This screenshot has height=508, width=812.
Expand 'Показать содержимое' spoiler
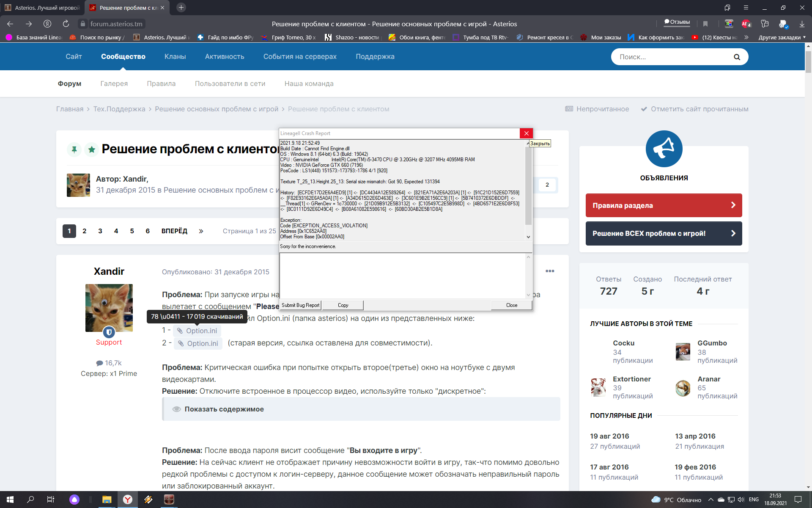point(361,409)
